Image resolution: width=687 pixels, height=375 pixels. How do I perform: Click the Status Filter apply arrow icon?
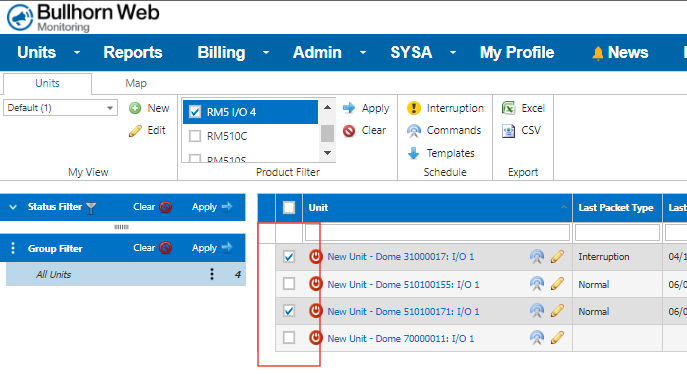coord(227,207)
